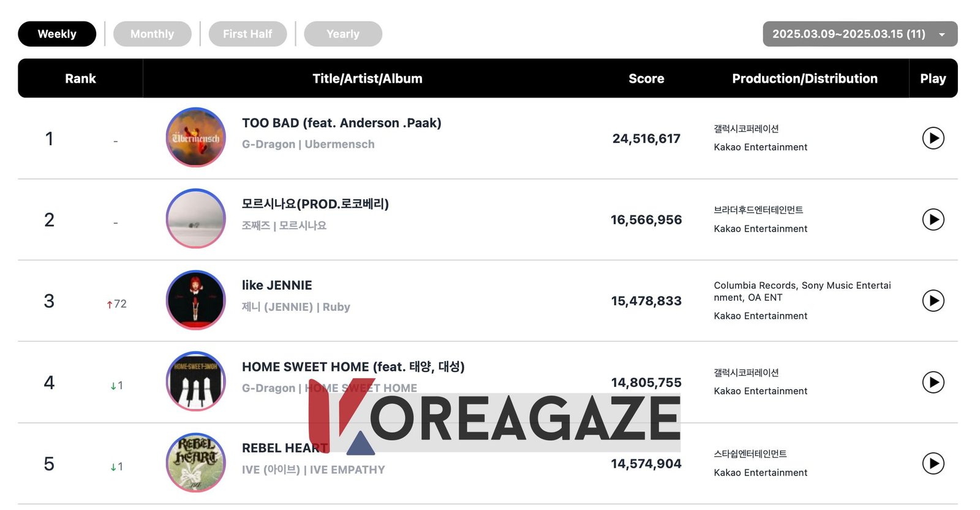
Task: Play the rank 2 song 모르시나요
Action: [x=933, y=219]
